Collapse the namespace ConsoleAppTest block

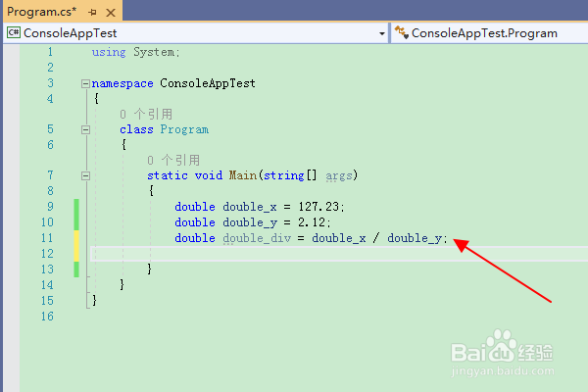pyautogui.click(x=85, y=83)
